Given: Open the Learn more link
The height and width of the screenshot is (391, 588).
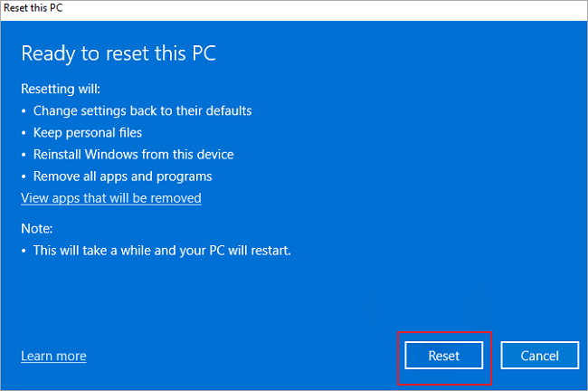Looking at the screenshot, I should pyautogui.click(x=53, y=356).
